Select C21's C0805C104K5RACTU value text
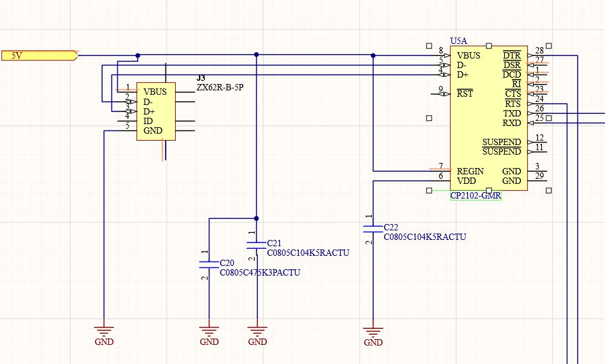Screen dimensions: 605x364 308,253
